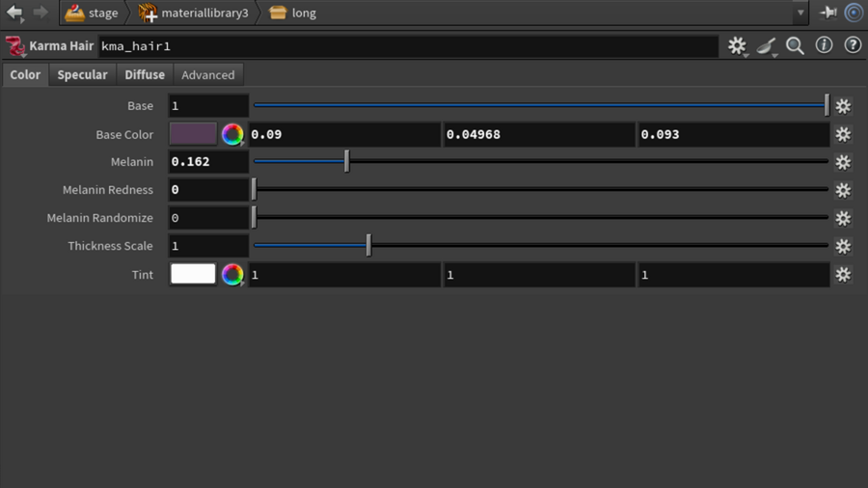
Task: Open help with the question mark
Action: click(853, 45)
